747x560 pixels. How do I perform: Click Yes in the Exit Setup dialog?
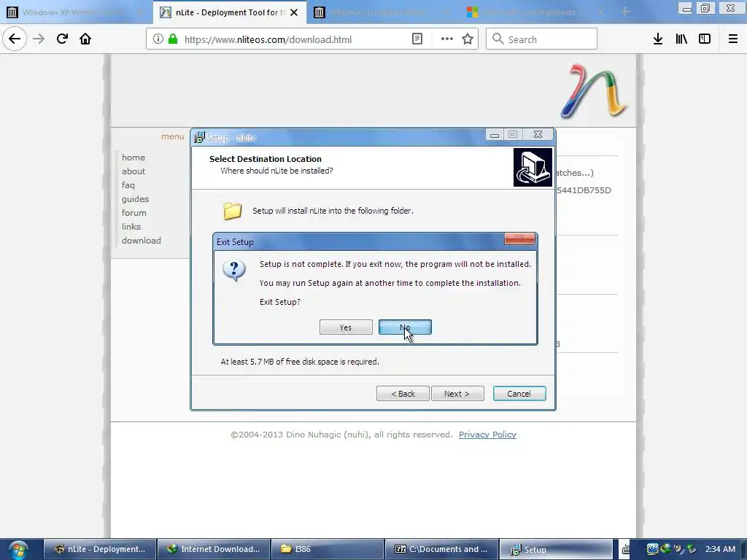[x=346, y=327]
